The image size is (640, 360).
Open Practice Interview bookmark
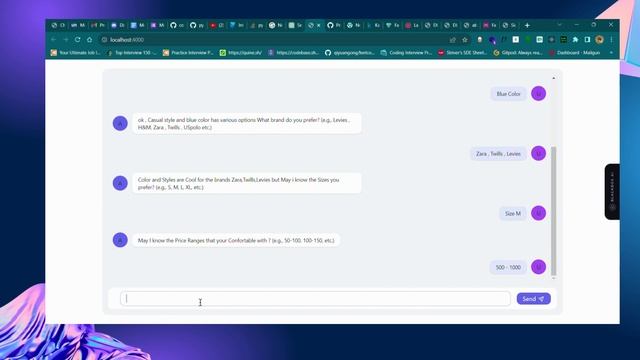click(x=188, y=53)
